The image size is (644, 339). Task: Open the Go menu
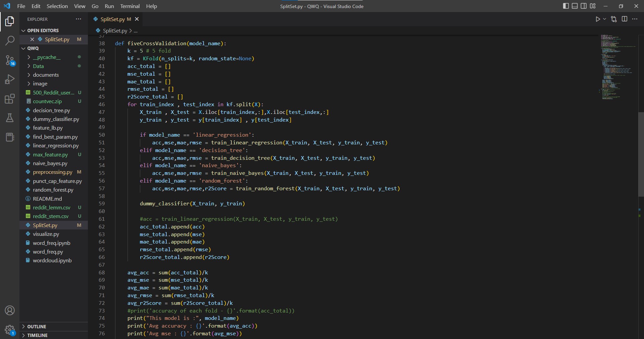point(95,6)
